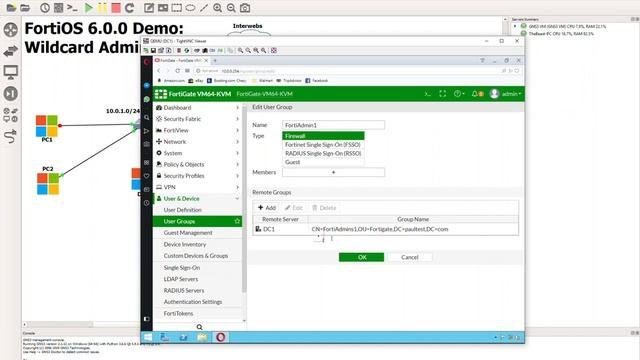Open admin user dropdown in FortiGate header
640x360 pixels.
[x=506, y=94]
